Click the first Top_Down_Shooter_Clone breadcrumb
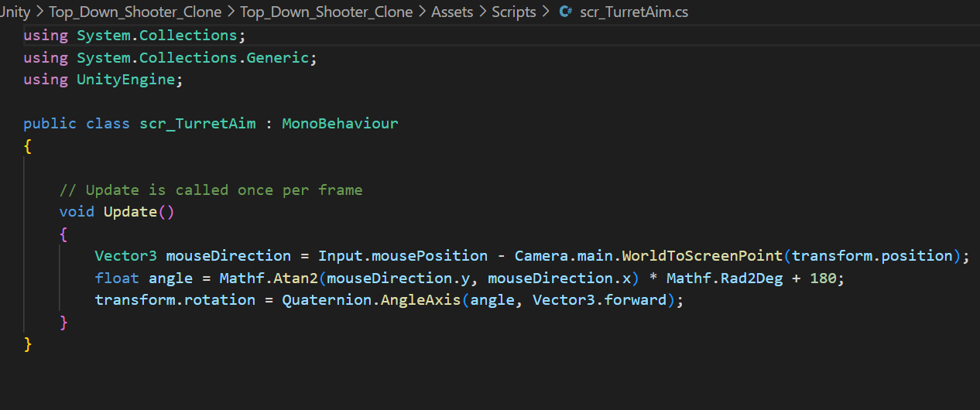The height and width of the screenshot is (410, 980). (x=135, y=12)
